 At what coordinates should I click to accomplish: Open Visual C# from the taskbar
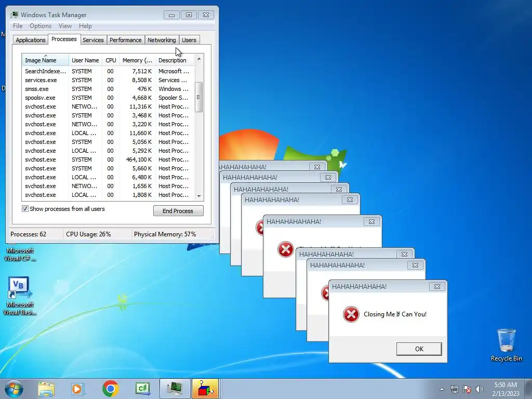pyautogui.click(x=143, y=389)
